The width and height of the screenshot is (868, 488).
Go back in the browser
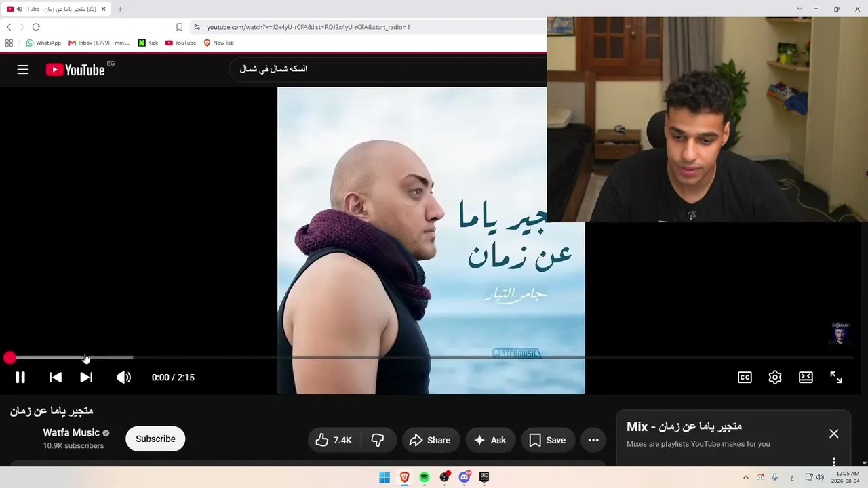coord(9,27)
